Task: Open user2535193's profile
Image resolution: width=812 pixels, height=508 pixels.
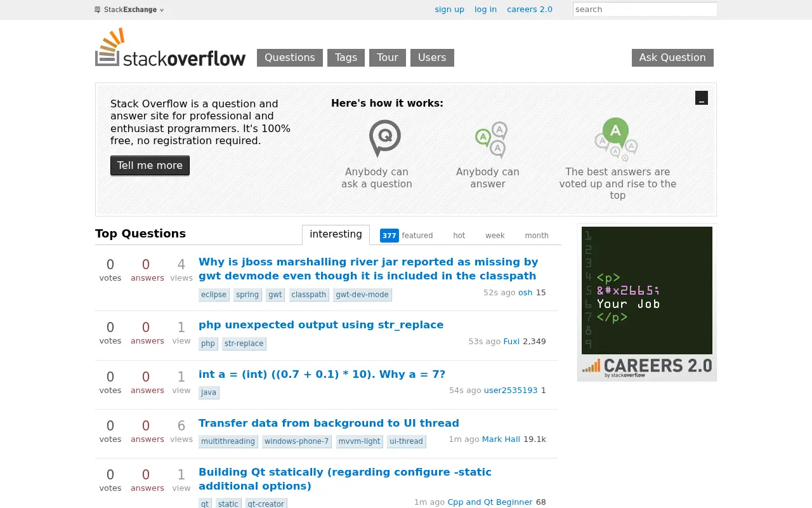Action: pos(511,391)
